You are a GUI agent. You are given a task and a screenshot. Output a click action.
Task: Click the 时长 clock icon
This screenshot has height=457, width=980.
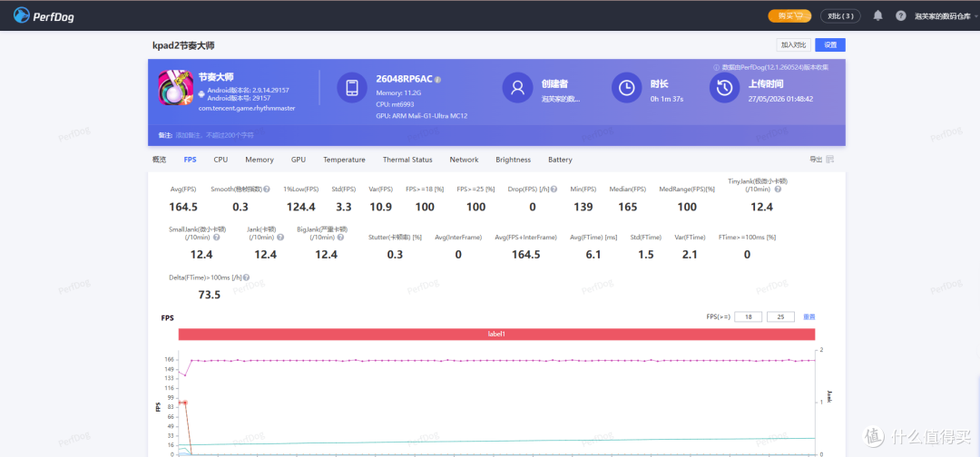626,87
